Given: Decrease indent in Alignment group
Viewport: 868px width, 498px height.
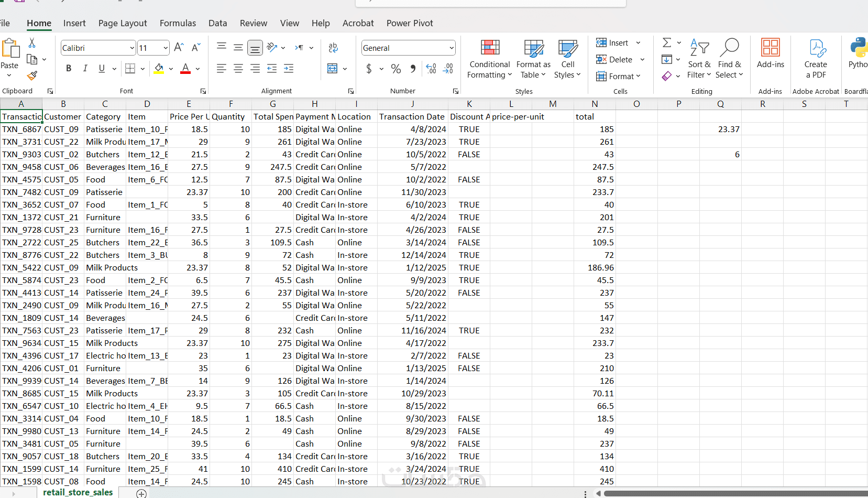Looking at the screenshot, I should (272, 68).
